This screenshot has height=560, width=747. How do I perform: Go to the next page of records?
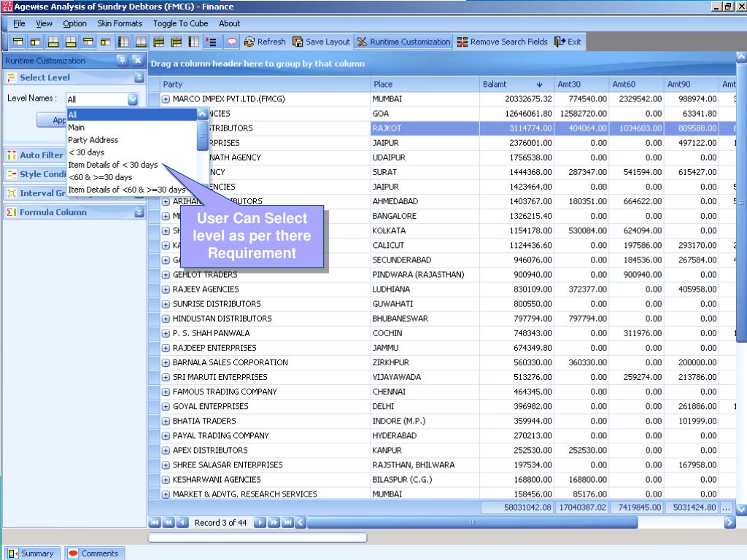(274, 522)
